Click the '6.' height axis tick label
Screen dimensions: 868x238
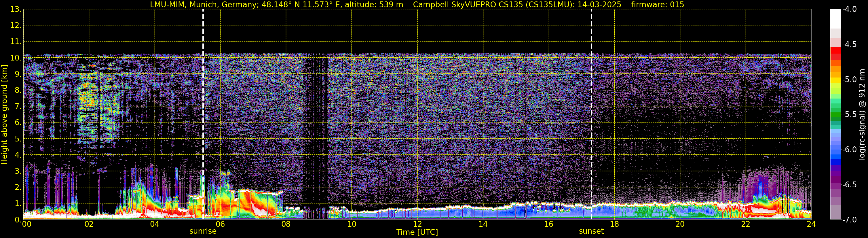pos(18,123)
